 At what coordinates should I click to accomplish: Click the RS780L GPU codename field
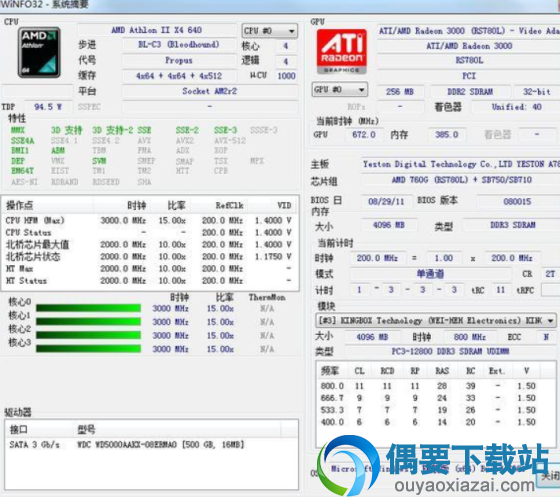pyautogui.click(x=469, y=61)
